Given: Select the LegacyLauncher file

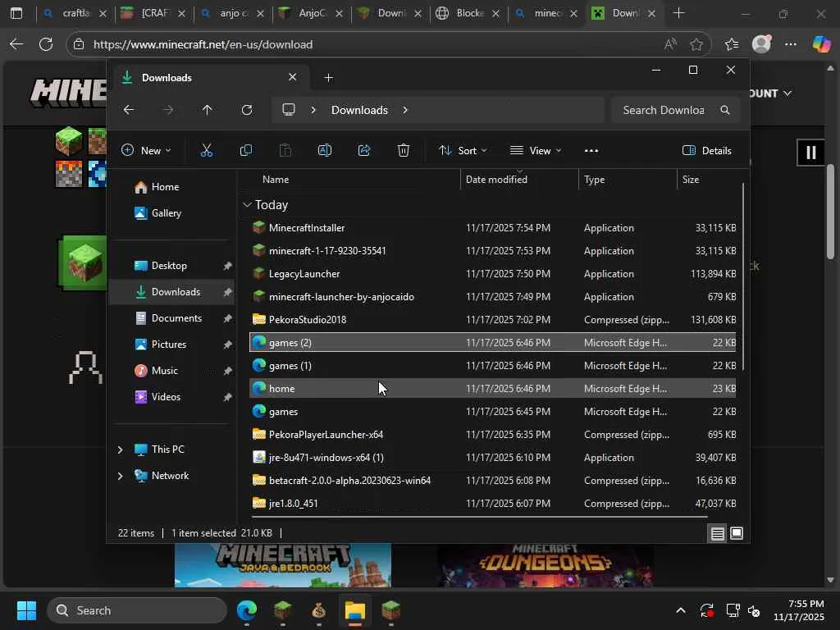Looking at the screenshot, I should pos(492,274).
